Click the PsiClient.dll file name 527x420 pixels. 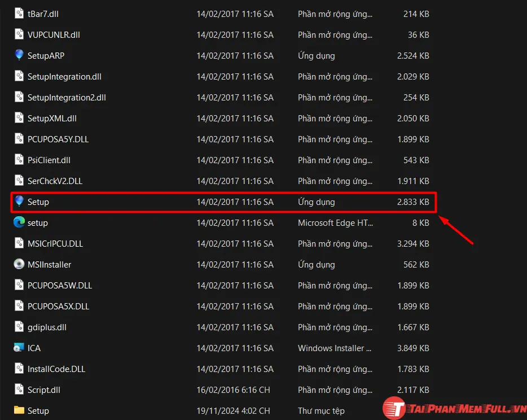point(49,160)
